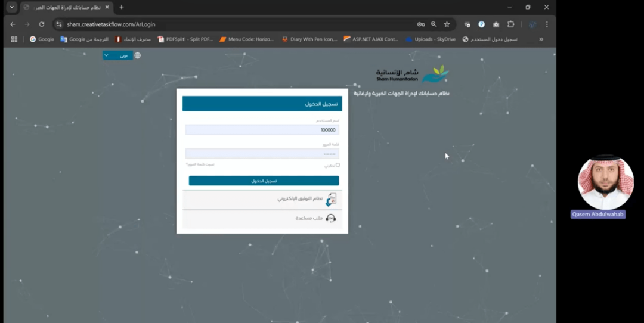Reload the current page
Viewport: 644px width, 323px height.
(42, 24)
